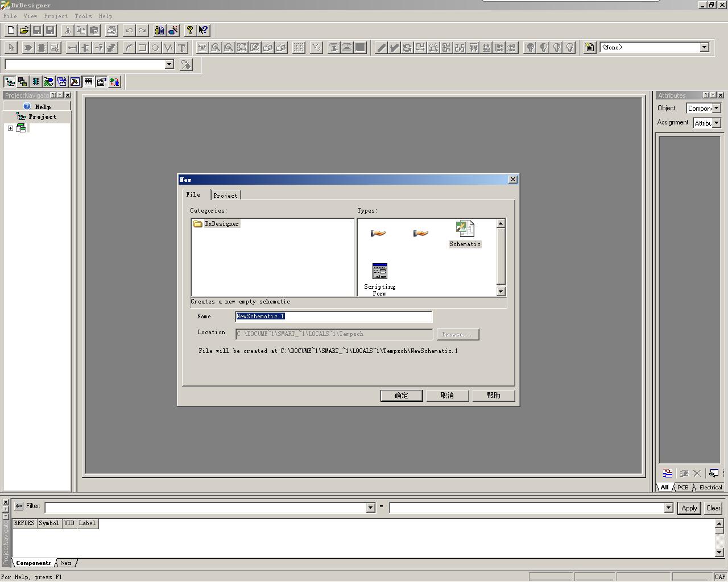Open the Help menu
The width and height of the screenshot is (728, 582).
pyautogui.click(x=105, y=16)
